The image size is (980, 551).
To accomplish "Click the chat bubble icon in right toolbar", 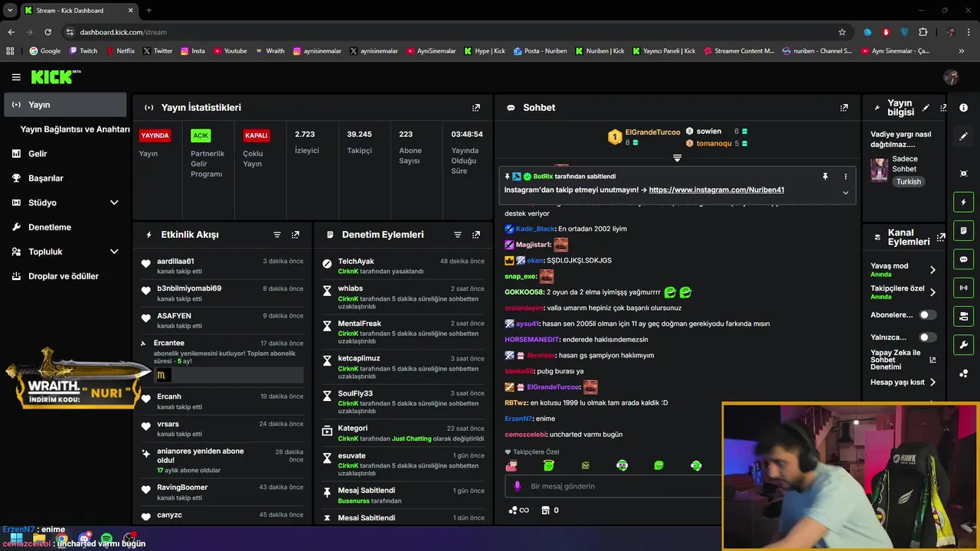I will [x=964, y=259].
